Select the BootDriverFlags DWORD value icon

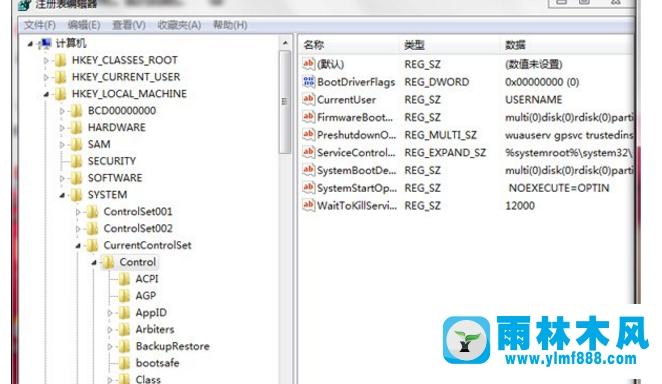tap(309, 81)
